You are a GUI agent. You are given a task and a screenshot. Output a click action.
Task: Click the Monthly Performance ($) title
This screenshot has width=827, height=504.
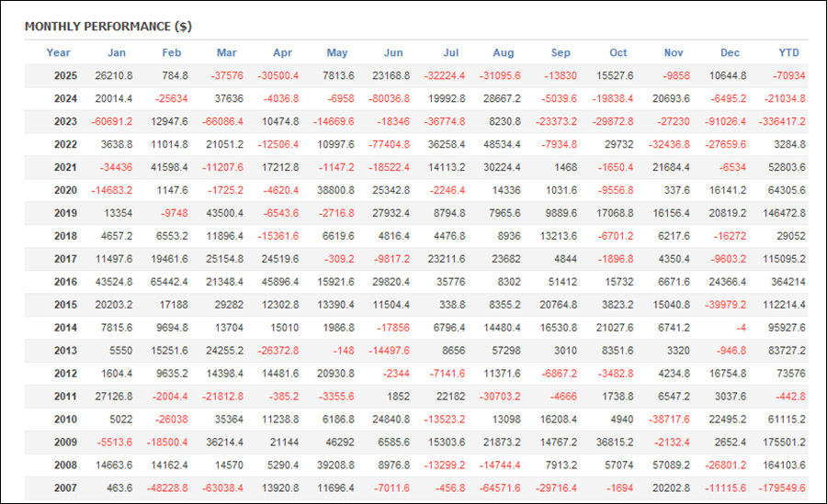pyautogui.click(x=108, y=26)
